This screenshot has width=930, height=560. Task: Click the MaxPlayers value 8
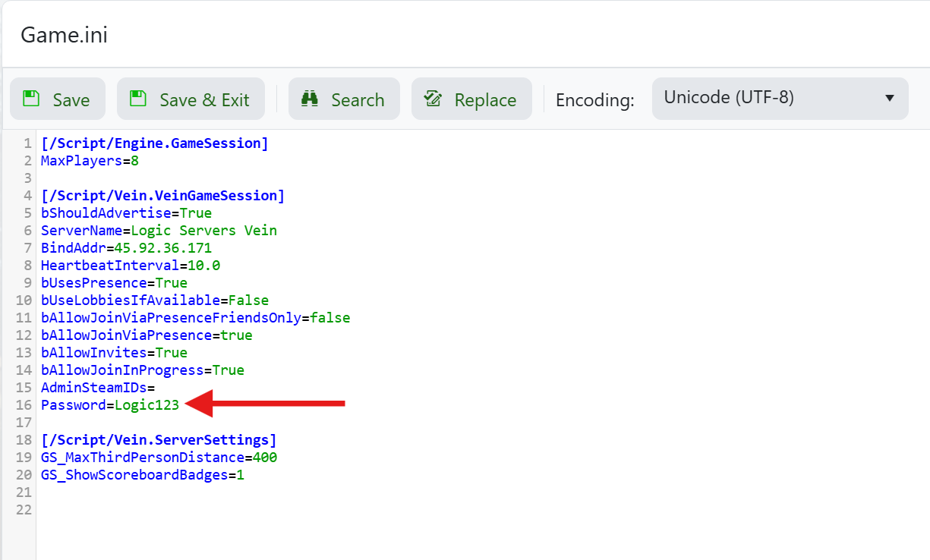(134, 161)
